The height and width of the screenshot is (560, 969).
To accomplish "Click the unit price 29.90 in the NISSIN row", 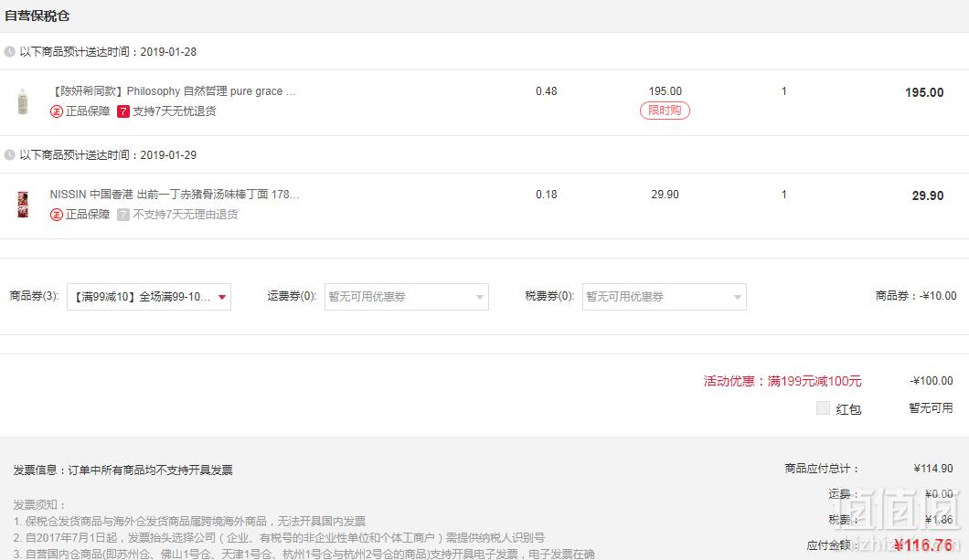I will click(x=665, y=195).
